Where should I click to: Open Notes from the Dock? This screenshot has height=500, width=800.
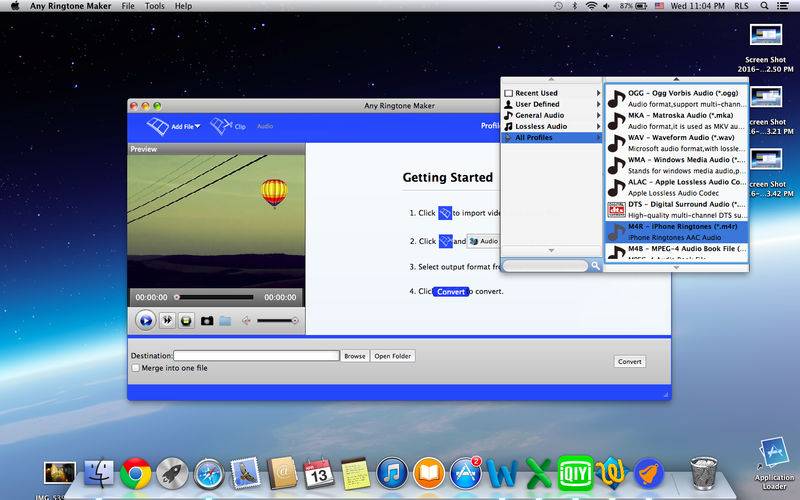355,473
